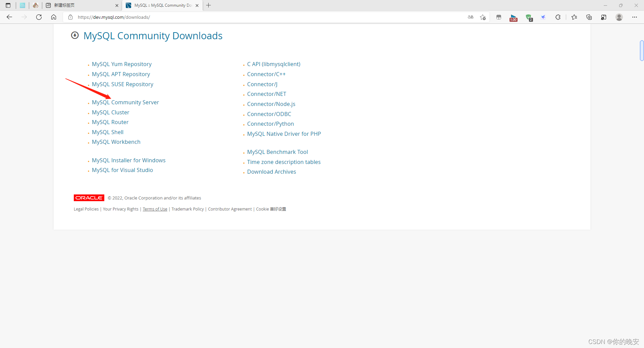Open MySQL Cluster link
Viewport: 644px width, 348px height.
click(x=110, y=112)
